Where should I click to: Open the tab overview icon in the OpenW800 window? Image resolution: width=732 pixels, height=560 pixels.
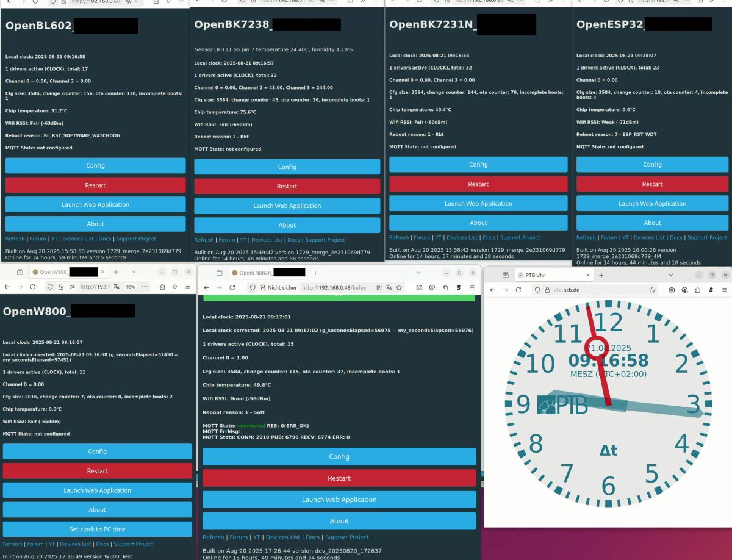pyautogui.click(x=20, y=271)
